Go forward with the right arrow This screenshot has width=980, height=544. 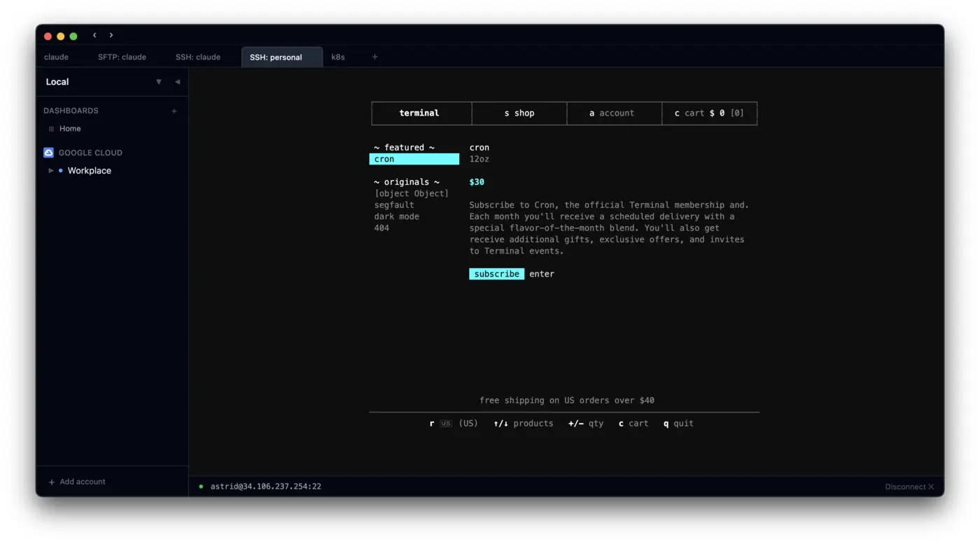(111, 35)
